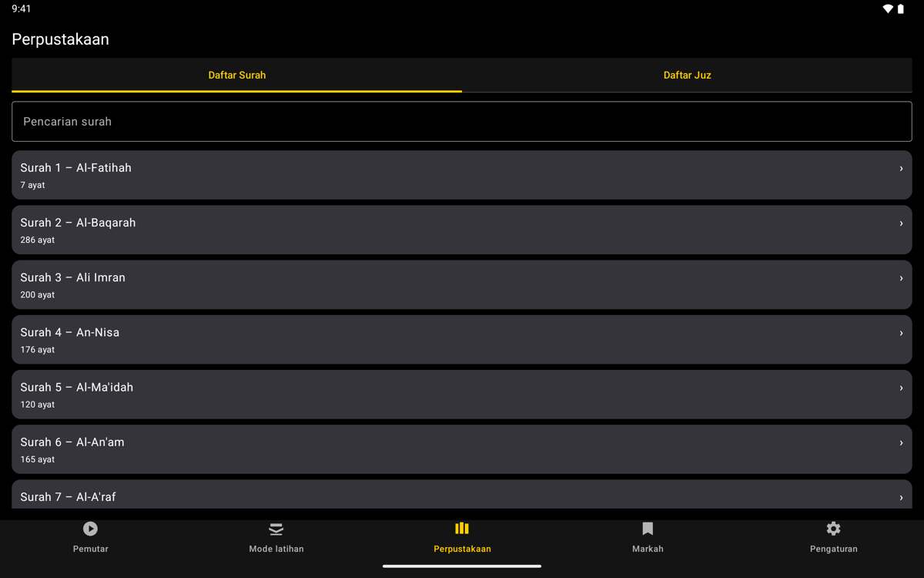Expand the Al-An'am row chevron
This screenshot has height=578, width=924.
(x=901, y=443)
